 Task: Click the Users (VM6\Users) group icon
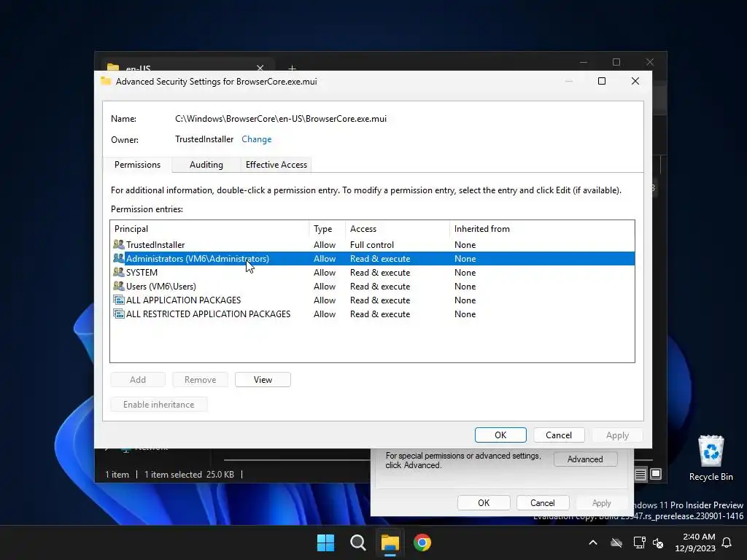[x=118, y=286]
